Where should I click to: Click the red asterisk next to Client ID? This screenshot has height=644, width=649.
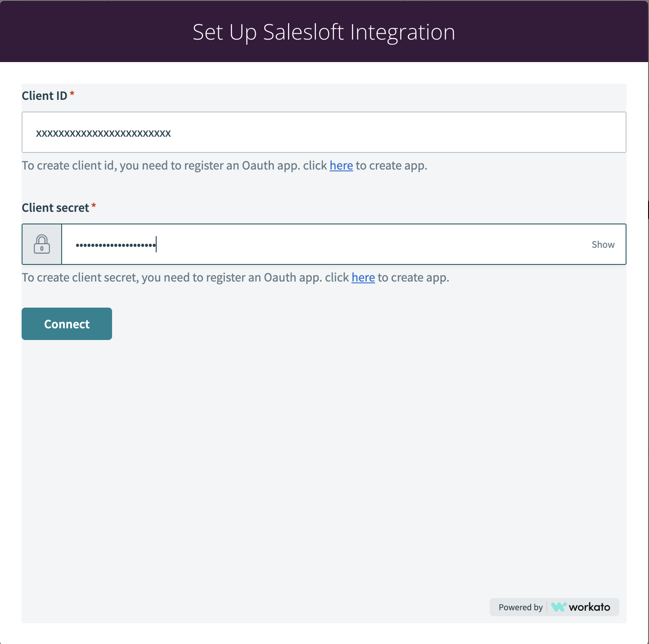72,94
